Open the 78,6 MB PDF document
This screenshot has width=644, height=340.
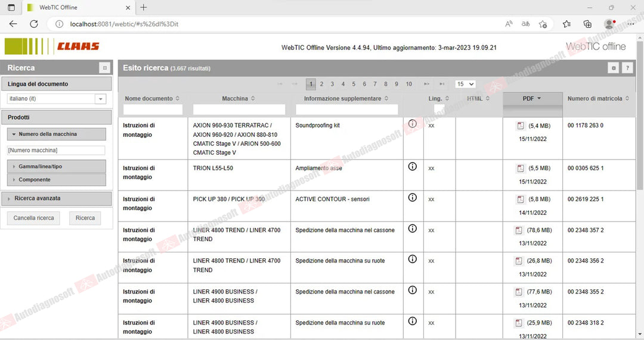[x=519, y=230]
